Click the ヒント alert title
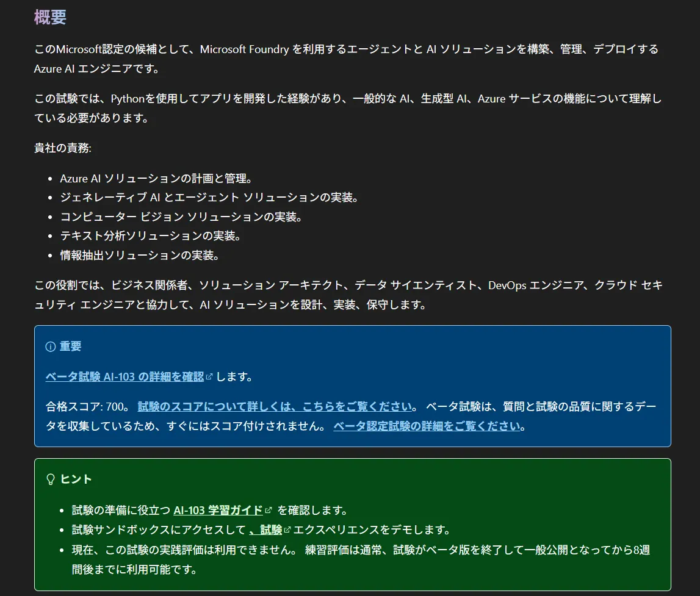Screen dimensions: 700x596 tap(76, 479)
